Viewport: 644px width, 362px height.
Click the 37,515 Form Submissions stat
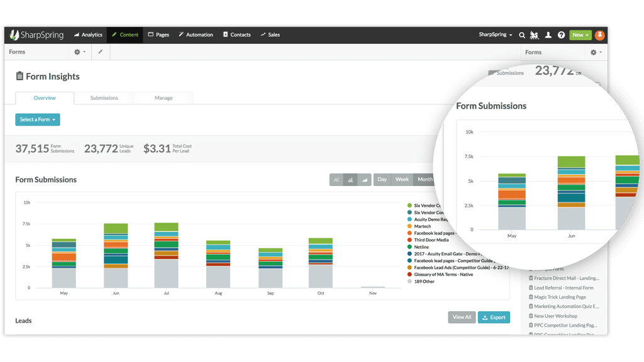pyautogui.click(x=45, y=148)
